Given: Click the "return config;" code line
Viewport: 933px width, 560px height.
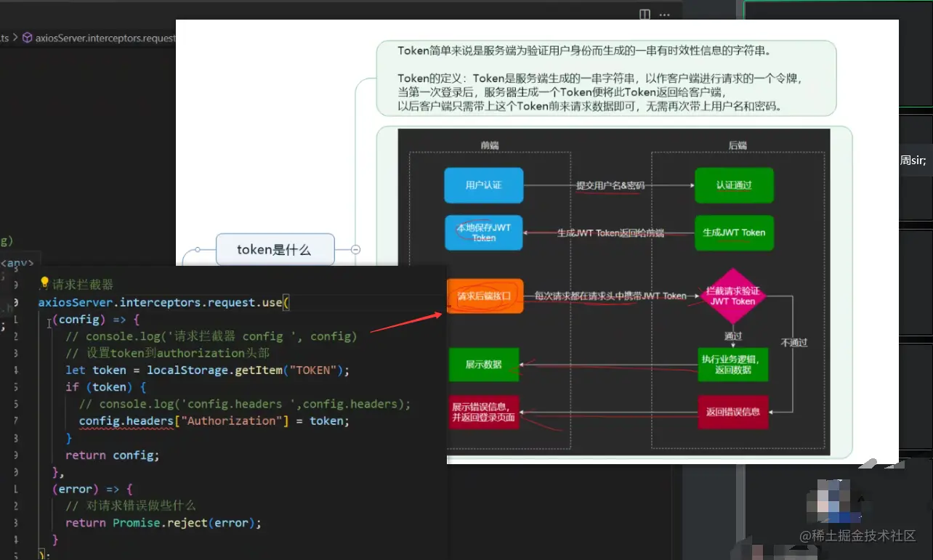Looking at the screenshot, I should [x=112, y=455].
